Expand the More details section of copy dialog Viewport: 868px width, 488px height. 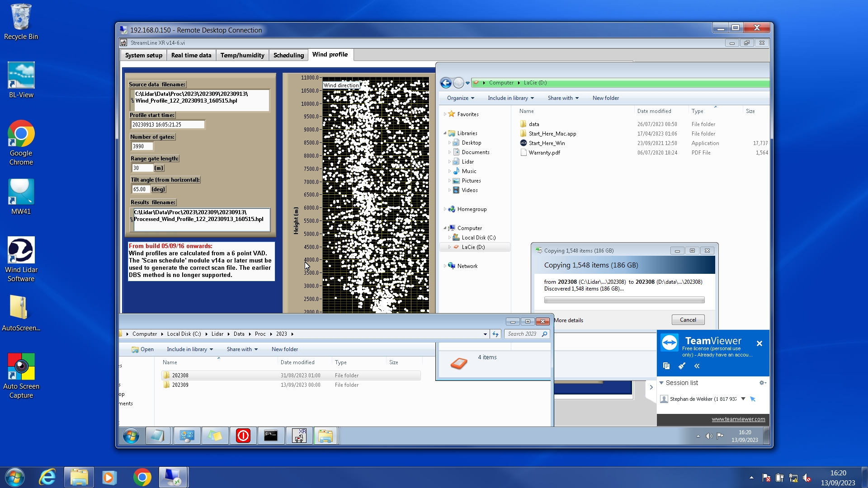coord(568,320)
